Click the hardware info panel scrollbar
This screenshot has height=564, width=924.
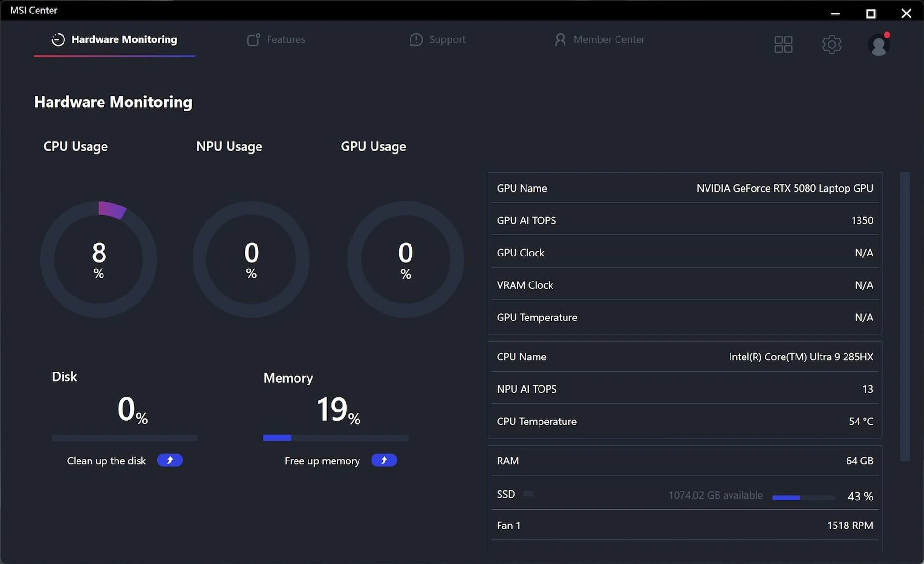tap(905, 317)
